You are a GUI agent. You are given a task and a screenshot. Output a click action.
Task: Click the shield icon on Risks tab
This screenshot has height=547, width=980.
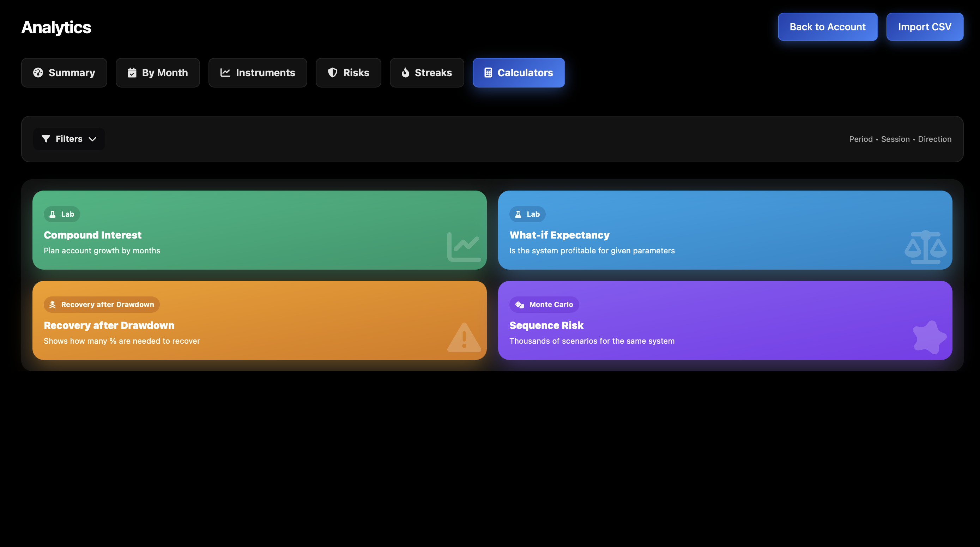[333, 73]
